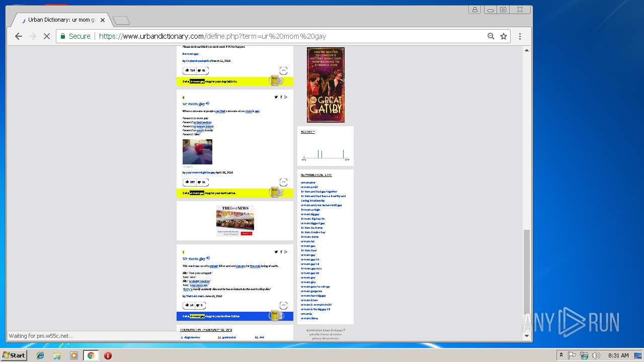The image size is (644, 362).
Task: Open the share arrow for definition 7
Action: click(286, 252)
